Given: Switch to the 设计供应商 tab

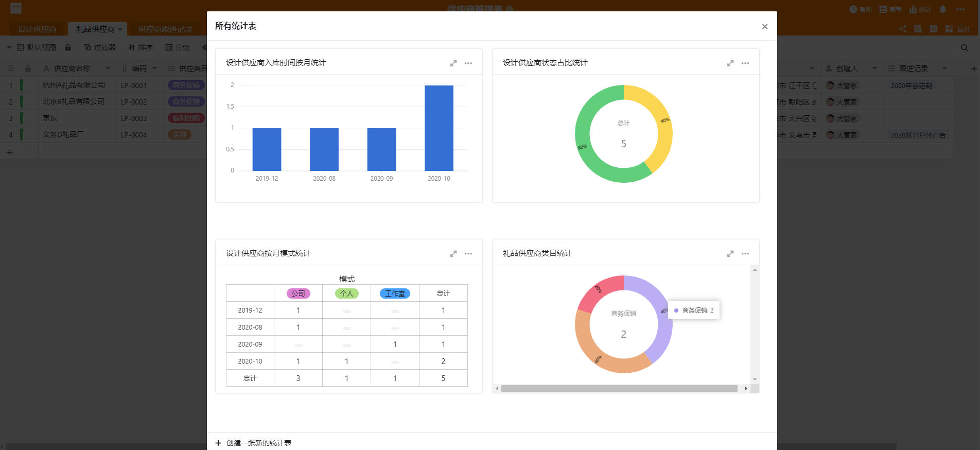Looking at the screenshot, I should (x=37, y=29).
